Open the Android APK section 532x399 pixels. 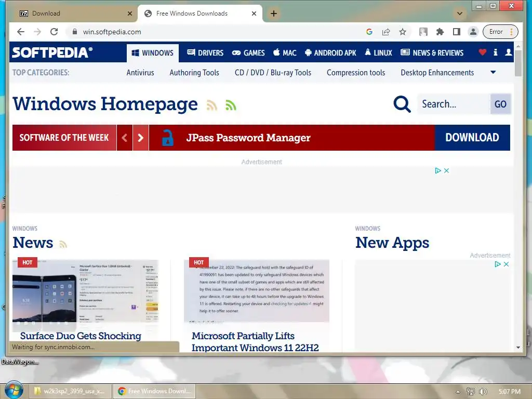click(330, 53)
